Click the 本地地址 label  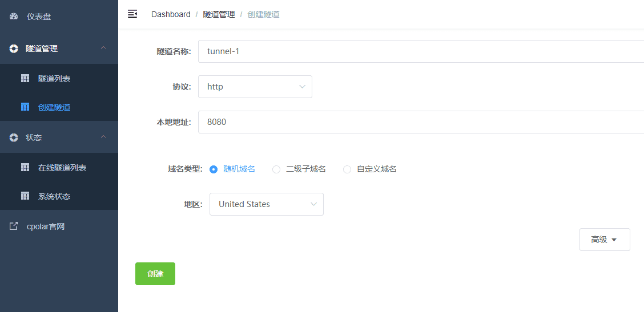pos(174,122)
